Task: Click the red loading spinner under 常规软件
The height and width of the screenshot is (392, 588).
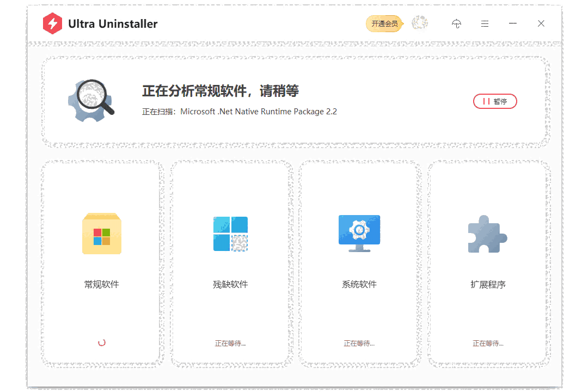Action: click(102, 342)
